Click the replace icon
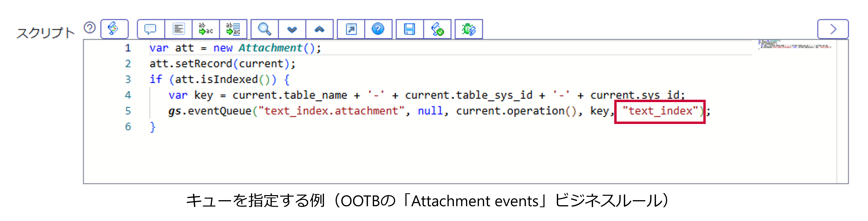This screenshot has height=221, width=868. coord(206,29)
